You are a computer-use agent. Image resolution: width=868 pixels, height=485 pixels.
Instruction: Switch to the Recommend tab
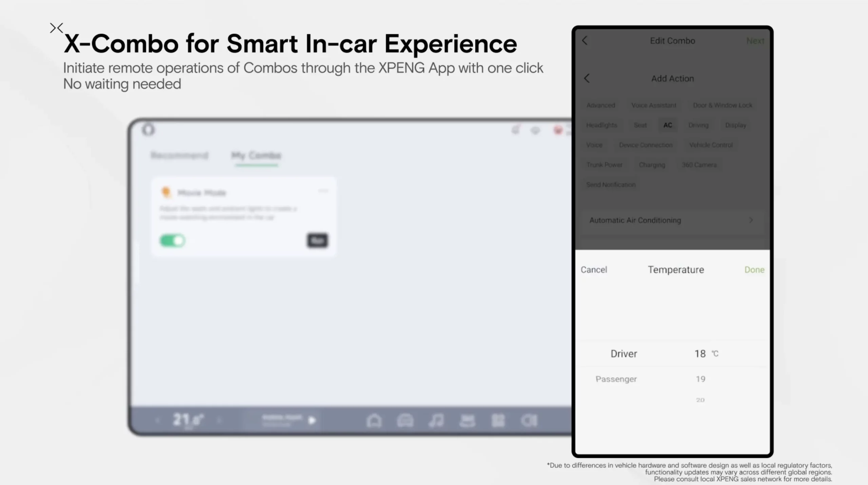click(x=179, y=156)
